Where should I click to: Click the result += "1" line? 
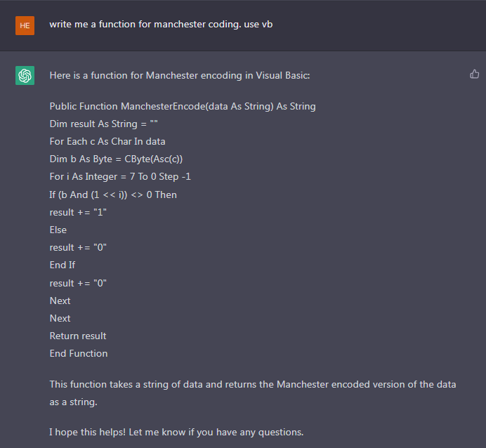78,212
